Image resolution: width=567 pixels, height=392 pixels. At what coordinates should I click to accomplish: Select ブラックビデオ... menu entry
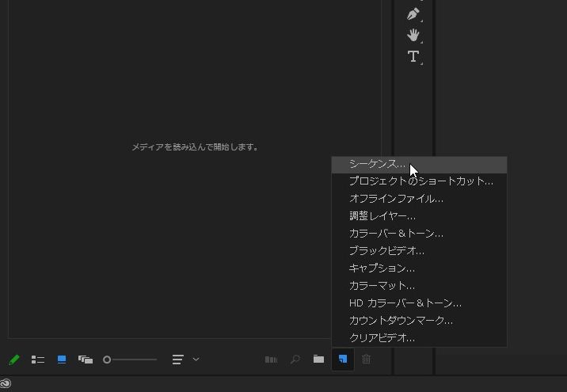point(387,250)
